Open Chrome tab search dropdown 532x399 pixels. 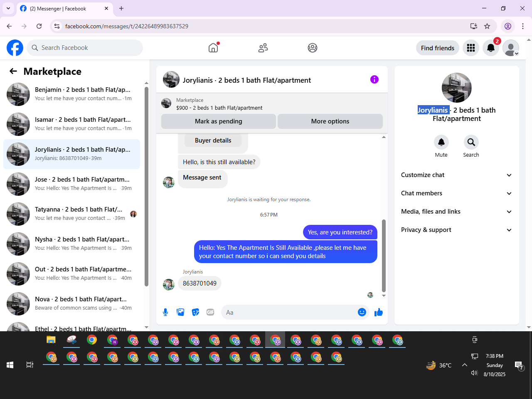(8, 8)
